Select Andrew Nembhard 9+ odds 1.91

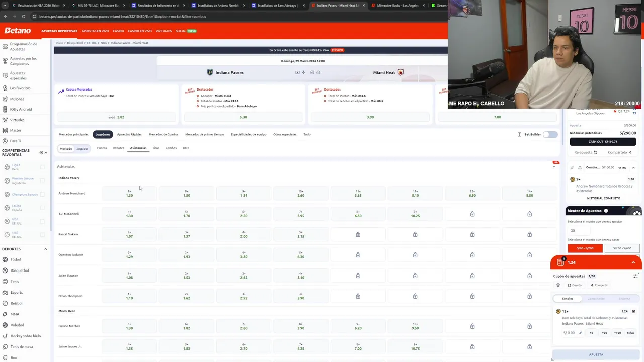point(244,194)
